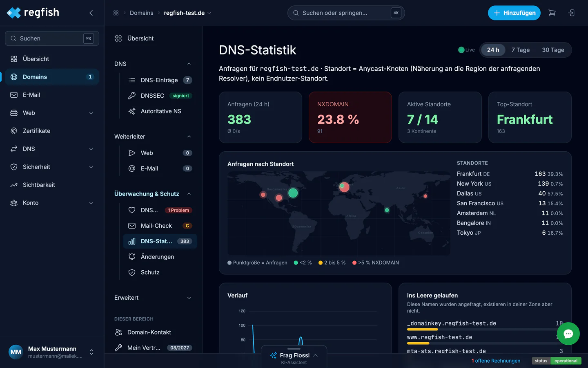Viewport: 588px width, 368px height.
Task: Click the Mail-Check envelope icon
Action: coord(132,226)
